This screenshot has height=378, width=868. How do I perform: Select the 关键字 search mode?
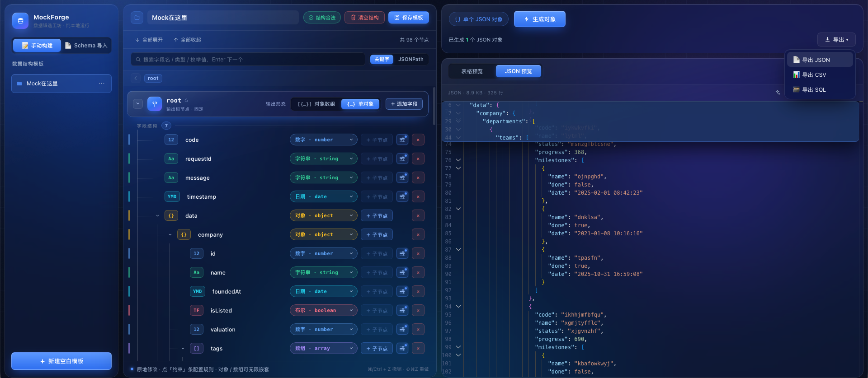pos(382,60)
